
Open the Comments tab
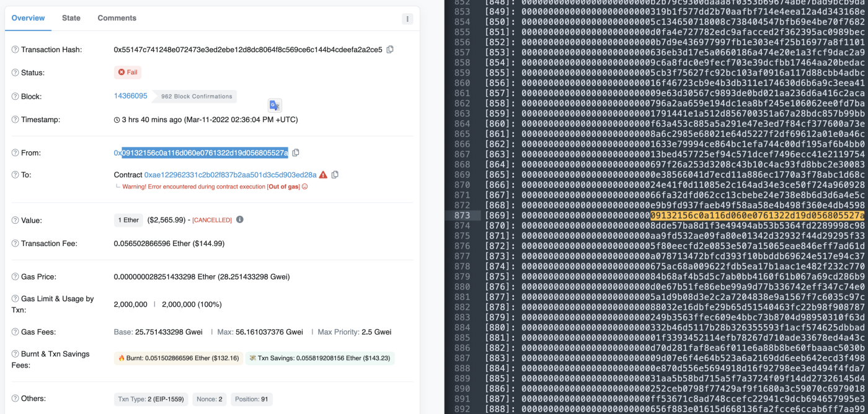coord(117,18)
